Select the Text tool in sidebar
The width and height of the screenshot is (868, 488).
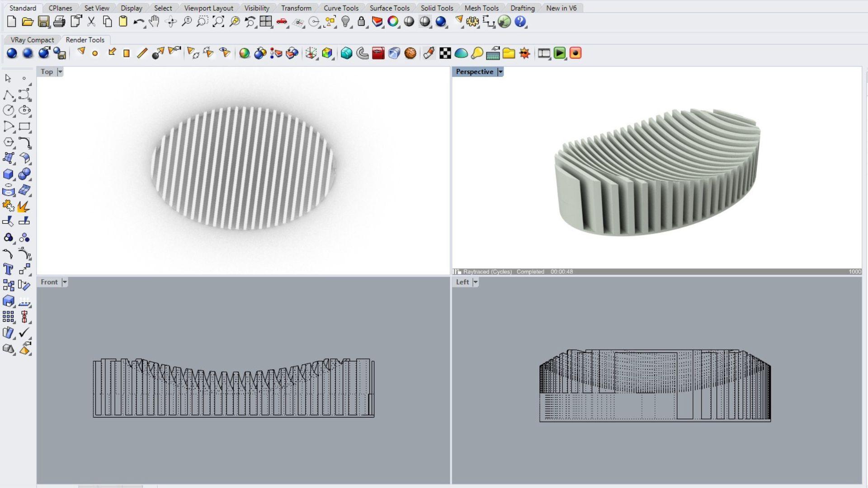pos(8,269)
